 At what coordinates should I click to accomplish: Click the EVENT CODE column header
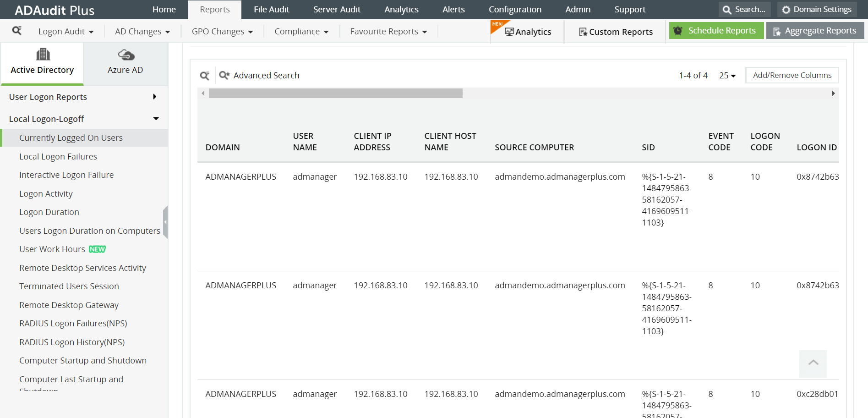721,142
